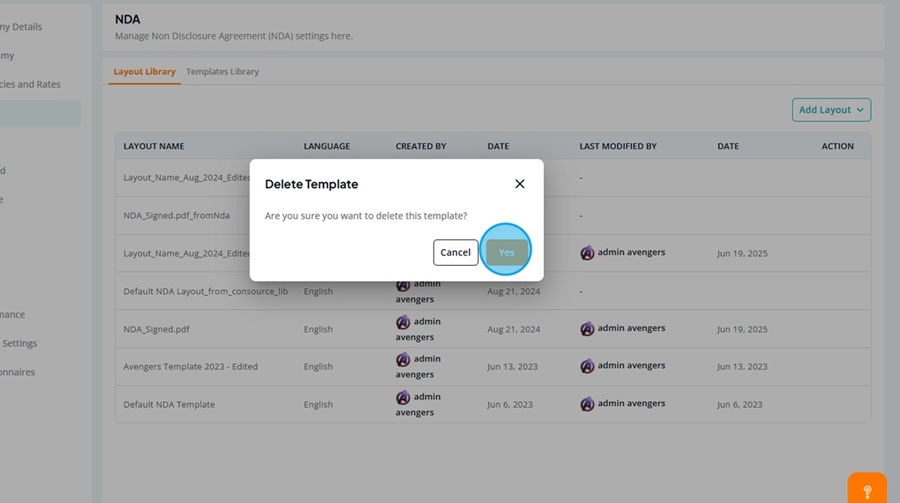Click creator avatar in Avengers Template 2023 row
The height and width of the screenshot is (503, 900).
(x=403, y=359)
